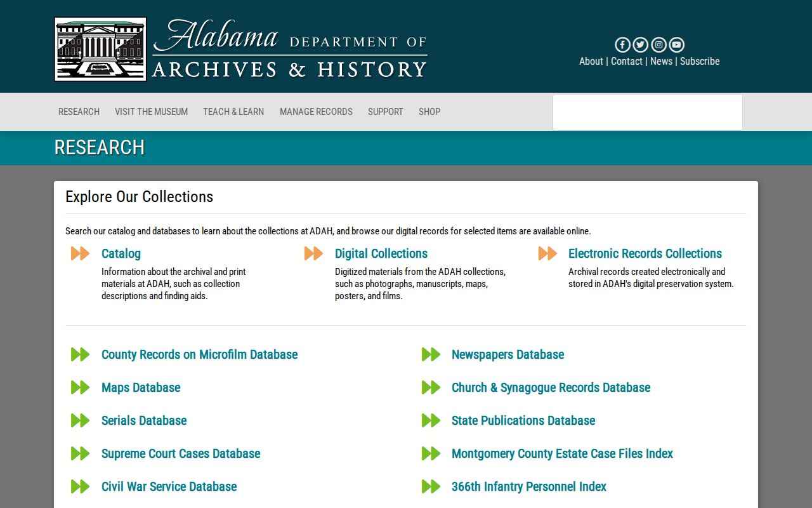Open the Instagram social icon
This screenshot has height=508, width=812.
(658, 44)
